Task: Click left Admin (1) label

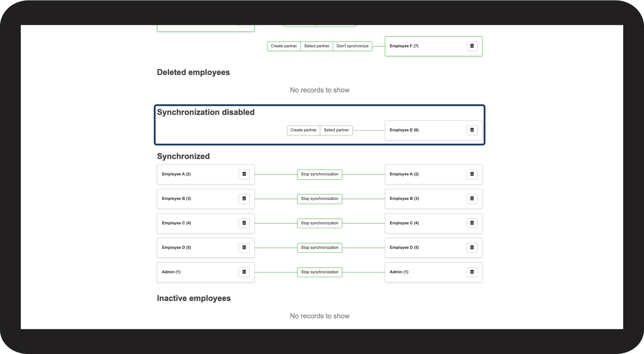Action: pyautogui.click(x=171, y=272)
